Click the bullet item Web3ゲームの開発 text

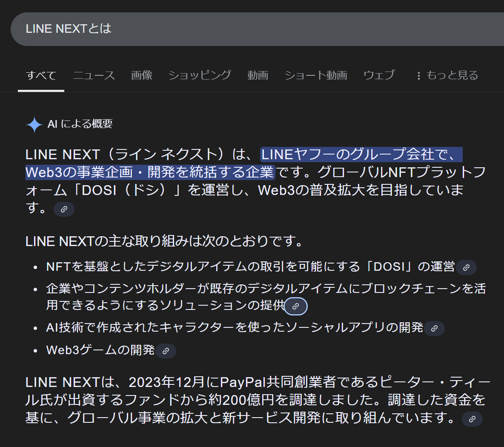(x=100, y=350)
